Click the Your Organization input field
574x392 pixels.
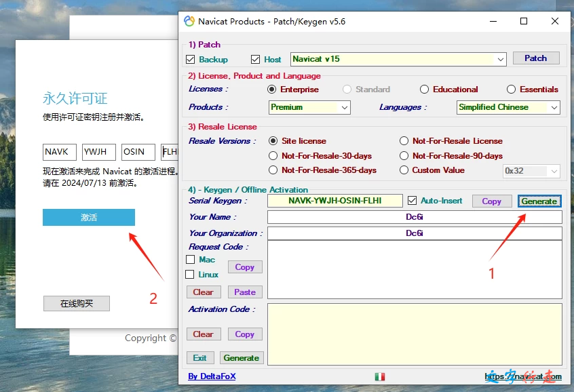point(415,233)
